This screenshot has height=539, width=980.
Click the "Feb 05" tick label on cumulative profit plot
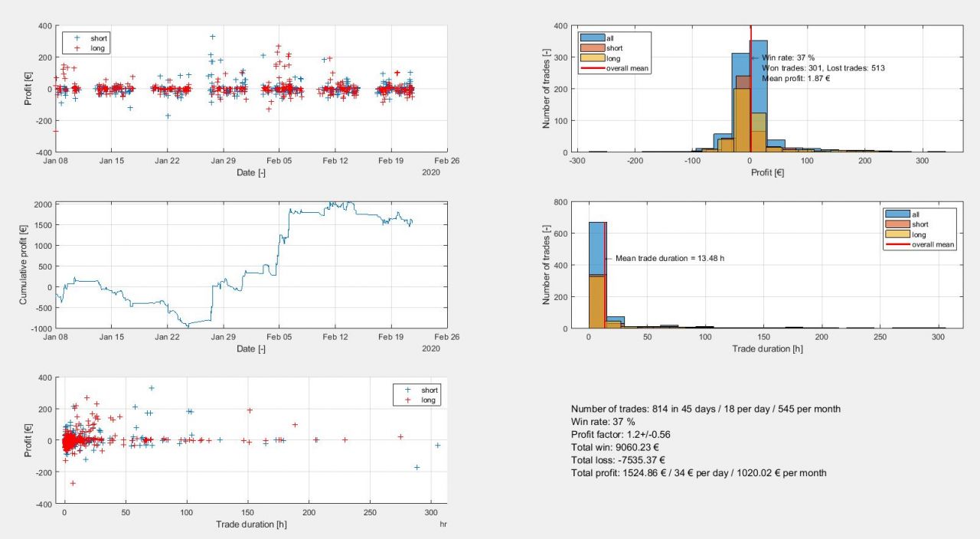[279, 336]
